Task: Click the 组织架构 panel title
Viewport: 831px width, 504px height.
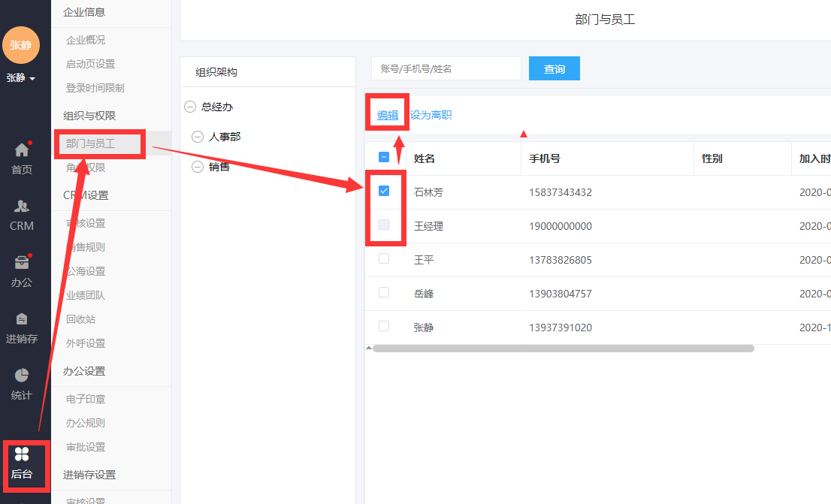Action: (x=216, y=72)
